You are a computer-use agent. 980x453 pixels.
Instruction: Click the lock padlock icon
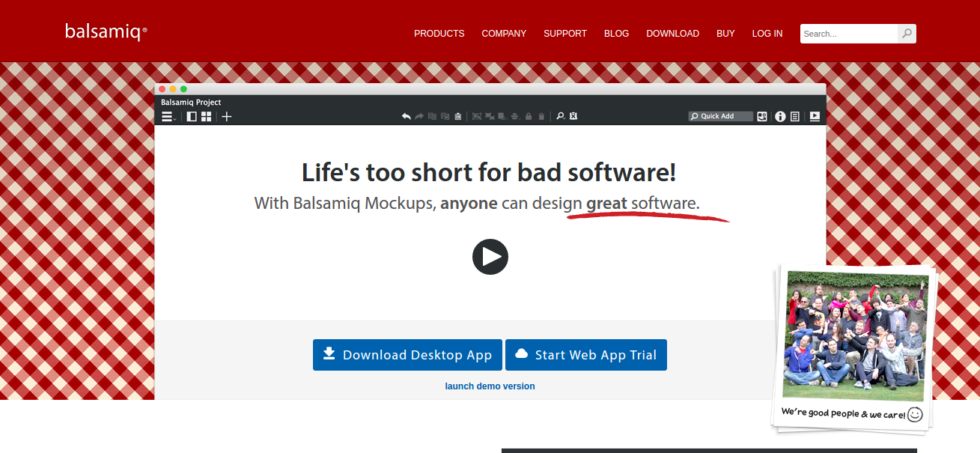pos(529,116)
